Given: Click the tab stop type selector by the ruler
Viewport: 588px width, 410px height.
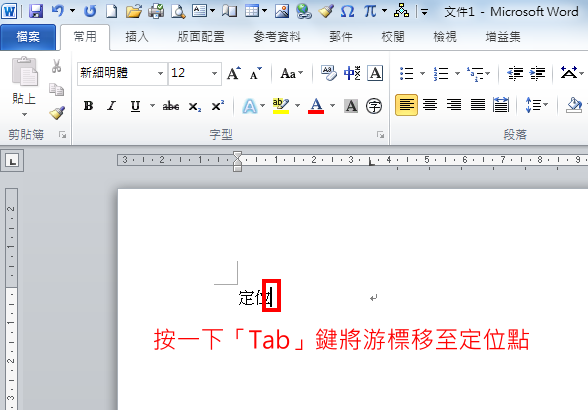Looking at the screenshot, I should (x=12, y=161).
